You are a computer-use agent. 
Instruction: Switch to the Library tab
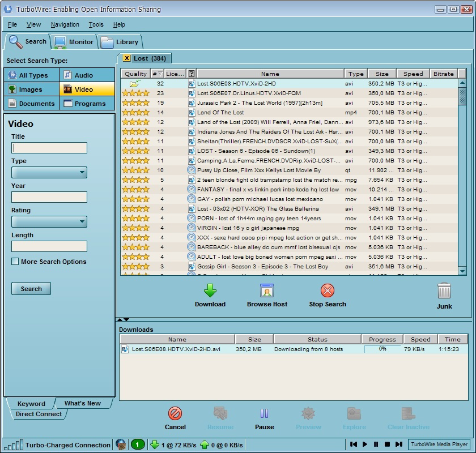coord(120,42)
